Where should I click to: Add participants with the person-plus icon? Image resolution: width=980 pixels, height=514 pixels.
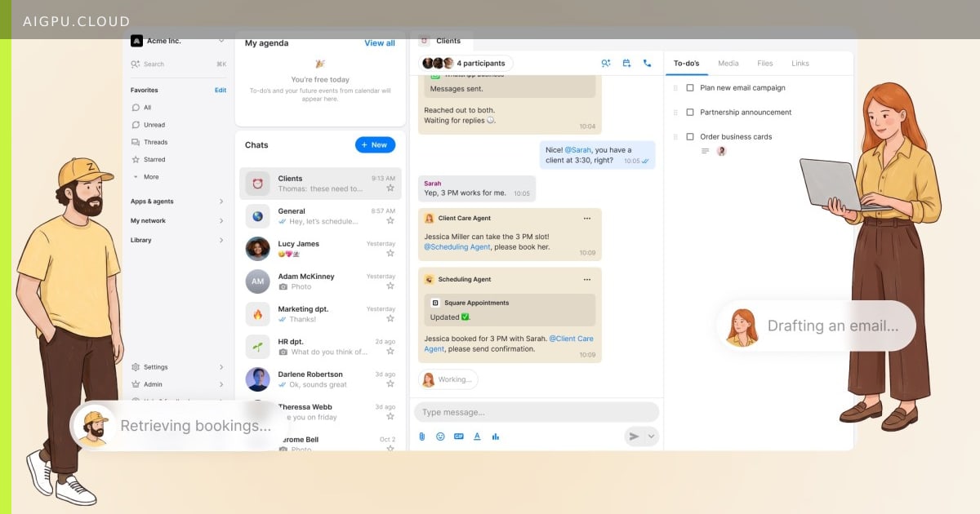point(606,63)
